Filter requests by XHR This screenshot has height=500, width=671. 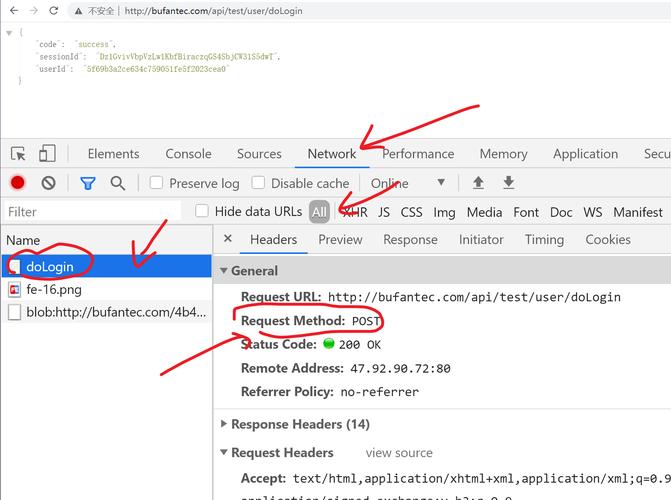click(355, 212)
